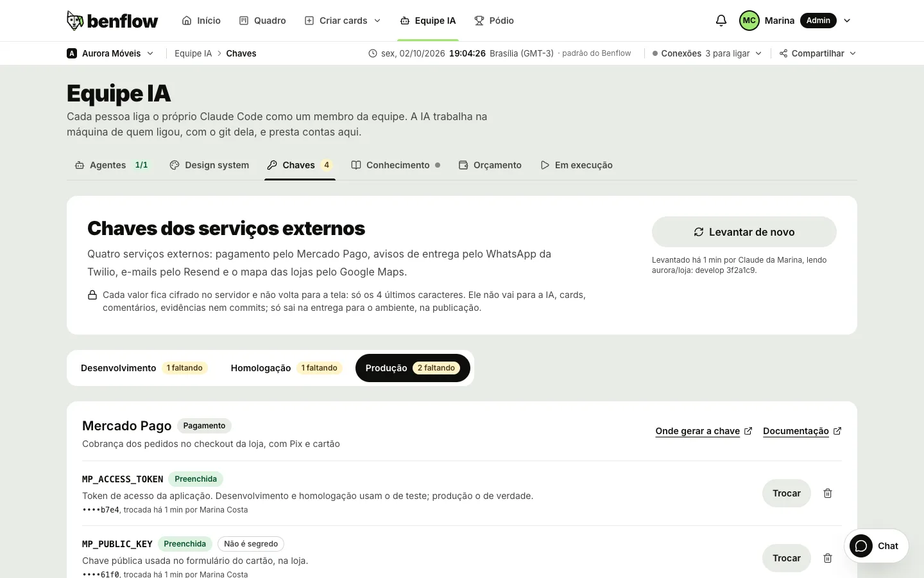The image size is (924, 578).
Task: Click the Não é segredo badge
Action: tap(251, 544)
